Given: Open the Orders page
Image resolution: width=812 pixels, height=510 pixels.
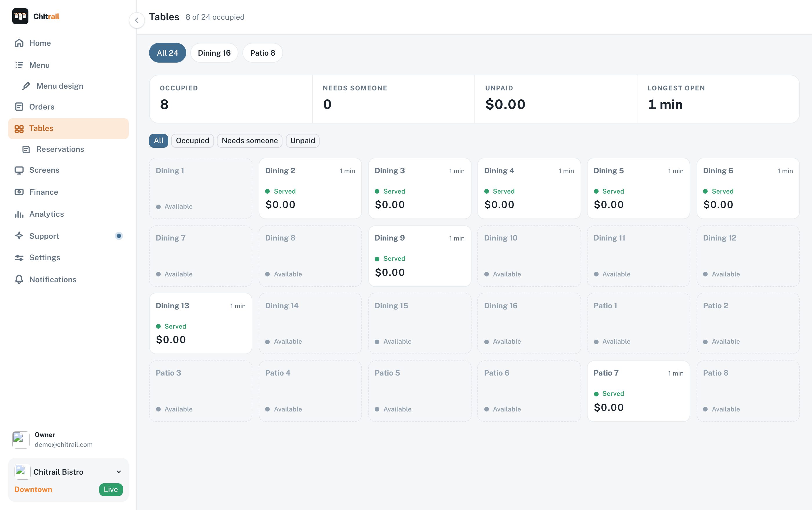Looking at the screenshot, I should [68, 107].
